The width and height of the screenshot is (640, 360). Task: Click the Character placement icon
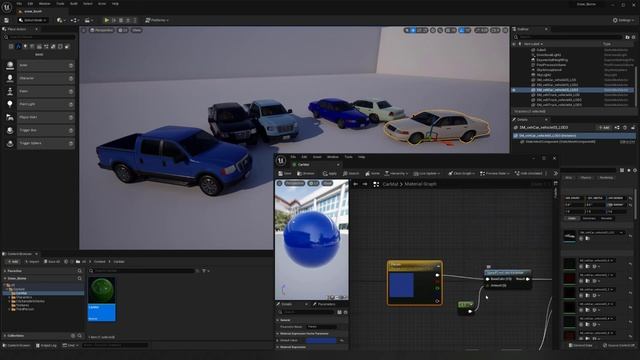pos(10,78)
